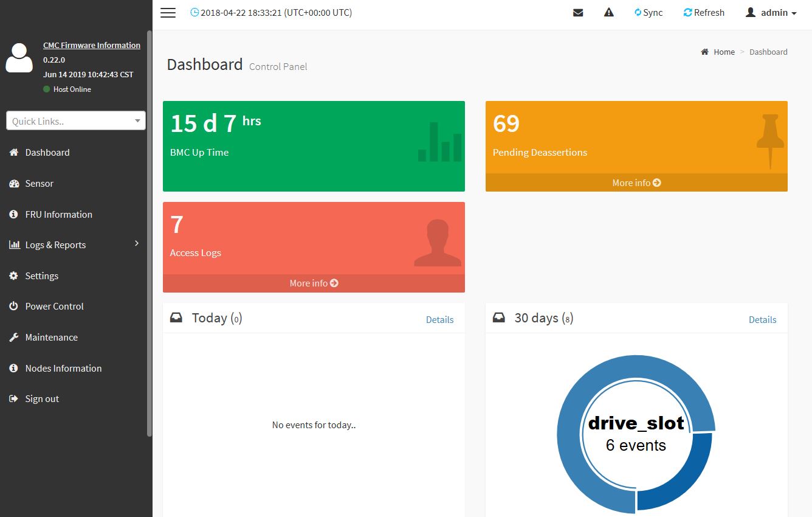812x517 pixels.
Task: Refresh the dashboard page
Action: click(704, 13)
